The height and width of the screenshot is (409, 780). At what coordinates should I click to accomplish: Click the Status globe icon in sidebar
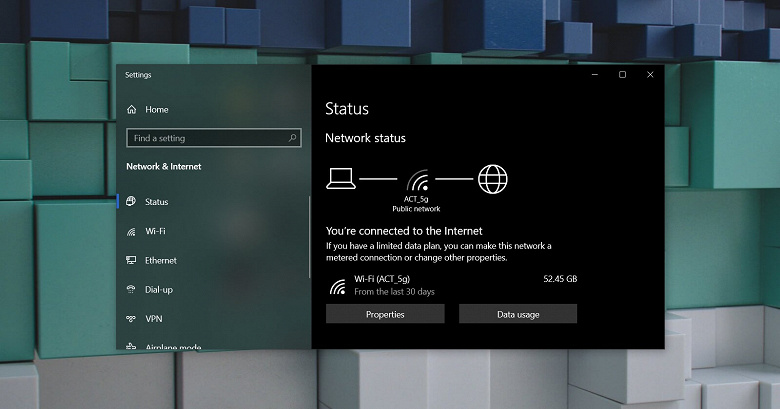pyautogui.click(x=131, y=201)
